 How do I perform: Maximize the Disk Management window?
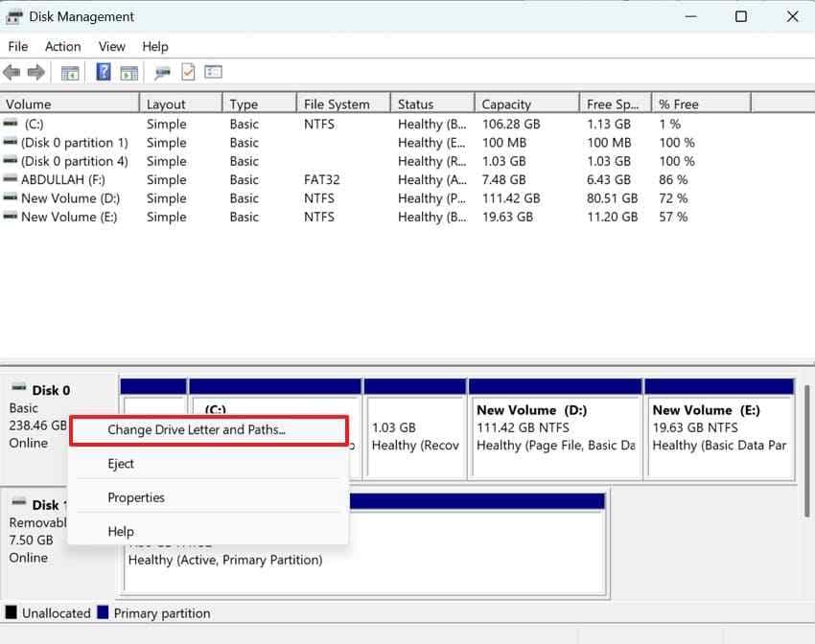(741, 16)
